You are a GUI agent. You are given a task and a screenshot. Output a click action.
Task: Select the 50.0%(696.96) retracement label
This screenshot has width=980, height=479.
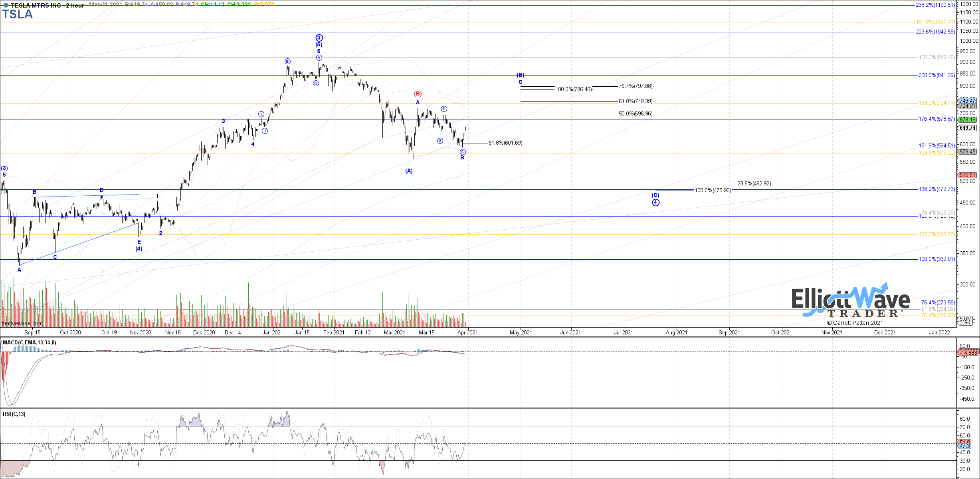[x=636, y=114]
